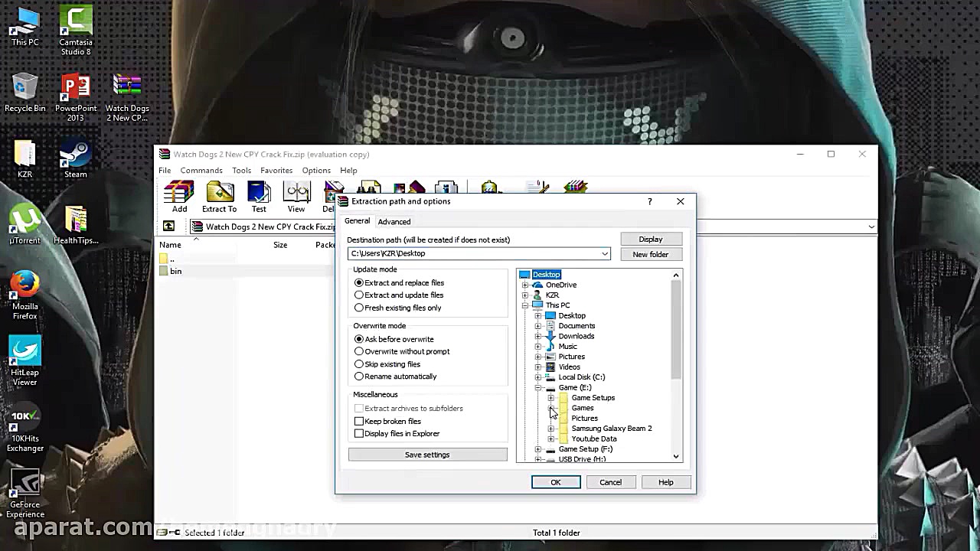Select Local Disk (C:) in tree
Screen dimensions: 980x551
[x=581, y=377]
